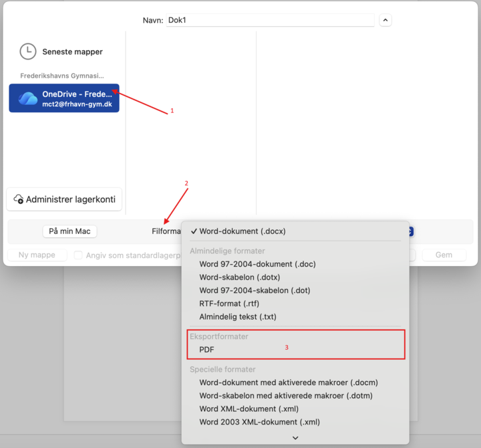Viewport: 481px width, 448px height.
Task: Pick Word 2003 XML-dokument (.xml) format
Action: pyautogui.click(x=259, y=422)
